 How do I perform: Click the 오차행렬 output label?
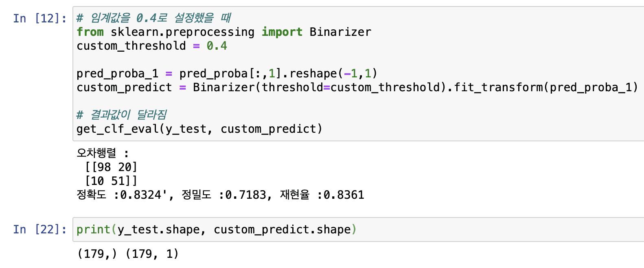[x=96, y=153]
